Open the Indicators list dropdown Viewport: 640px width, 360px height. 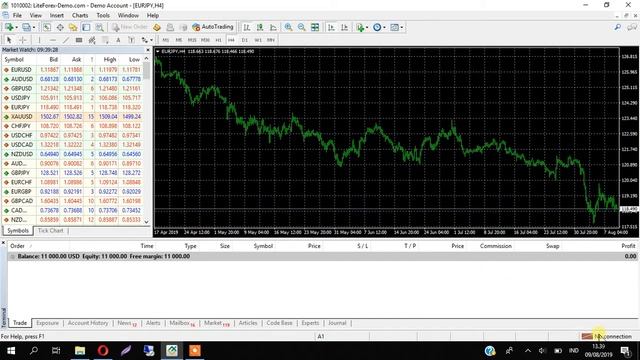[x=362, y=27]
